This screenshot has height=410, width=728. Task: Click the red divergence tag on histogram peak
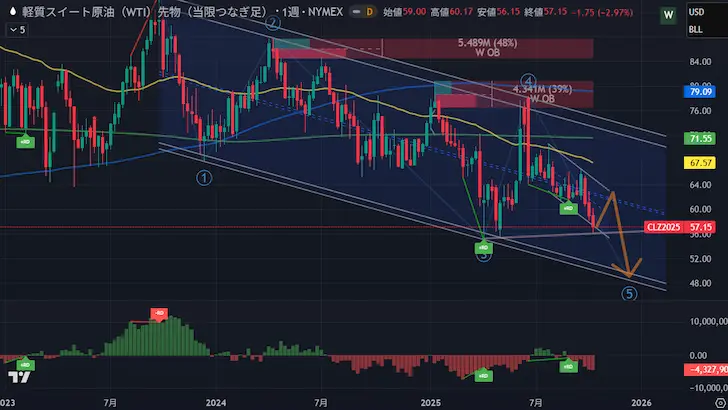(157, 314)
